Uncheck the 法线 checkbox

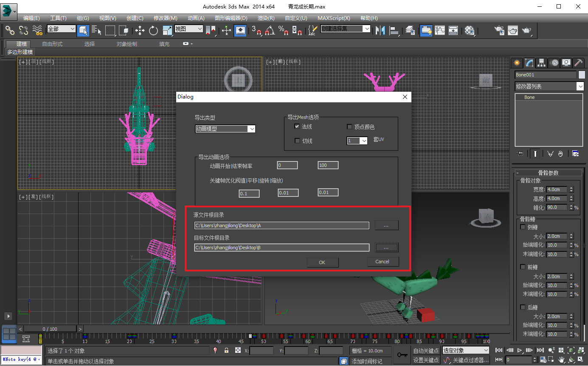[x=297, y=127]
